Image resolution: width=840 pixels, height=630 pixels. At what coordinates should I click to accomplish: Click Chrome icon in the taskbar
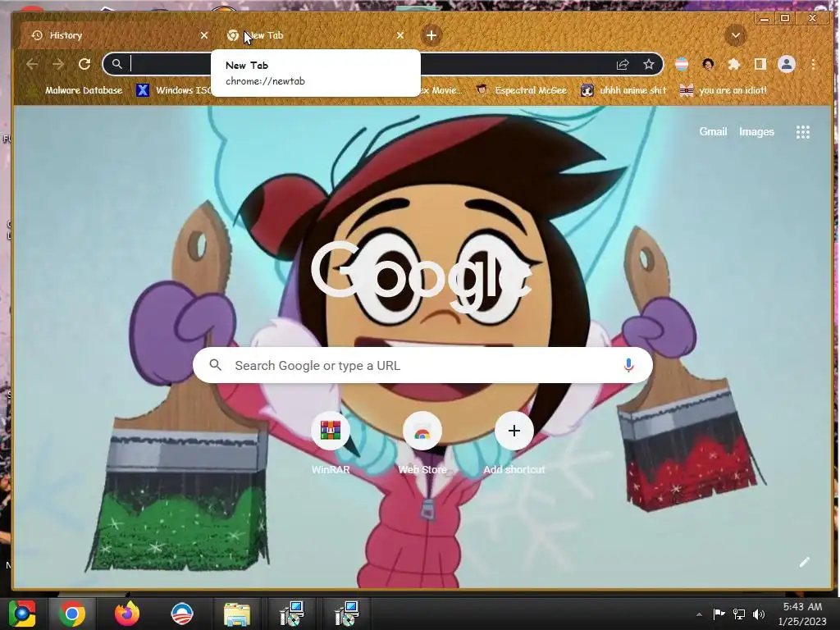pyautogui.click(x=72, y=614)
